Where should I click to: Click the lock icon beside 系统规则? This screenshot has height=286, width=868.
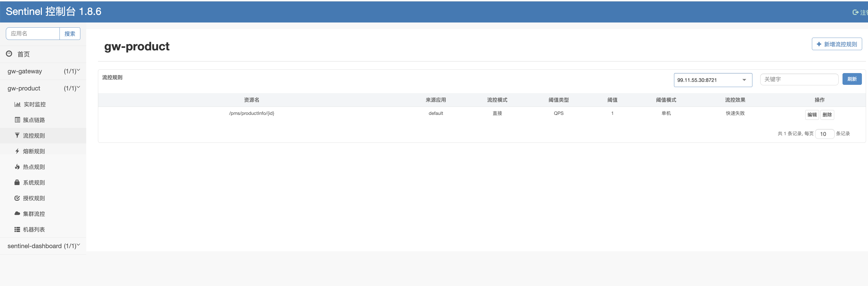[17, 182]
